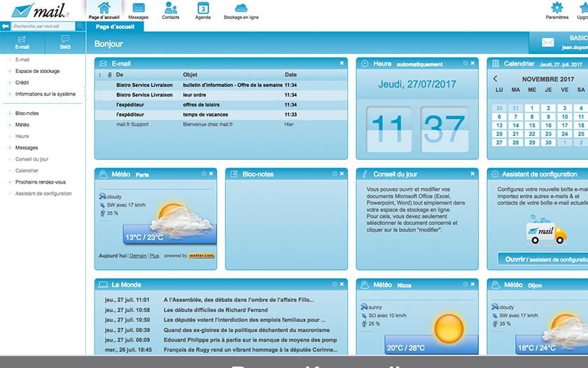588x368 pixels.
Task: Click the flip clock display
Action: click(x=417, y=130)
